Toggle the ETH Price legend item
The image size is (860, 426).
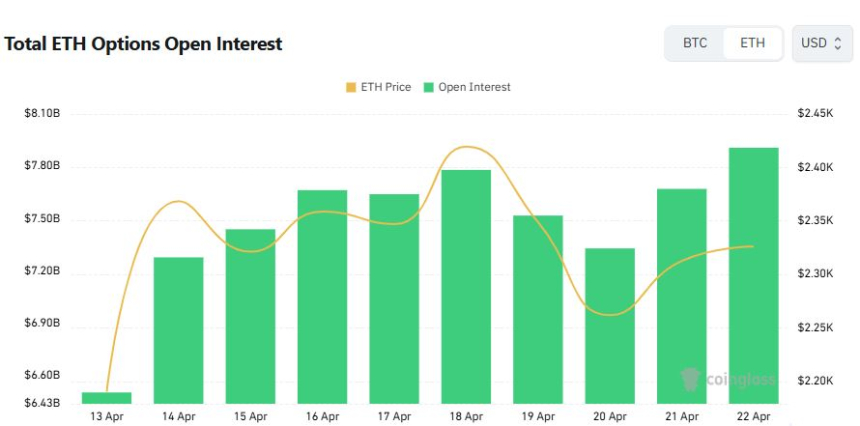(x=378, y=87)
